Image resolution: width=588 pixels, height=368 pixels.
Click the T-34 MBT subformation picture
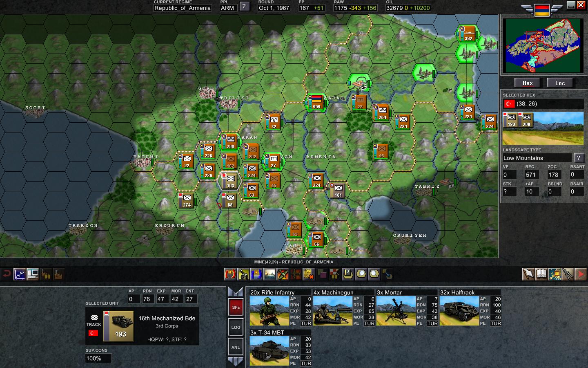coord(269,351)
